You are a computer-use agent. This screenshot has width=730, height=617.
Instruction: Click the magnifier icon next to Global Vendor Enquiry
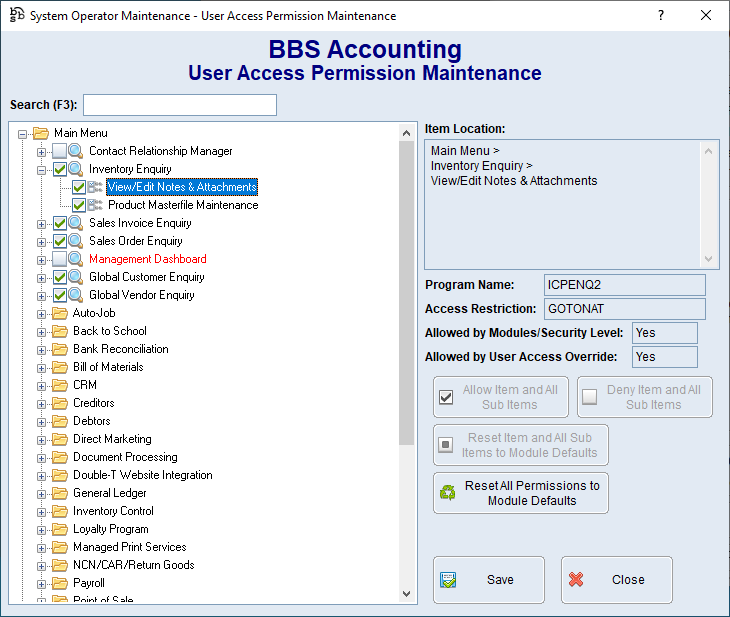(x=76, y=295)
